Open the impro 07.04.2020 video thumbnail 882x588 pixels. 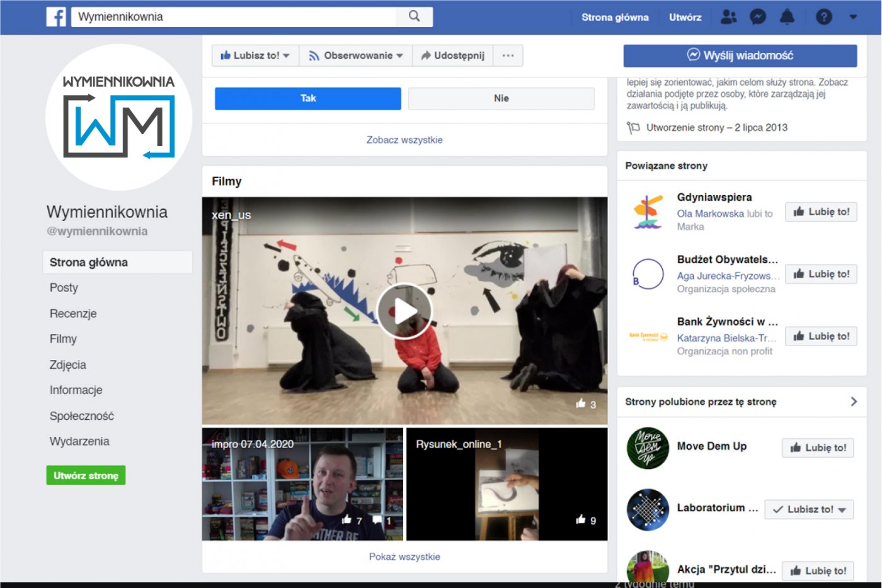(302, 483)
